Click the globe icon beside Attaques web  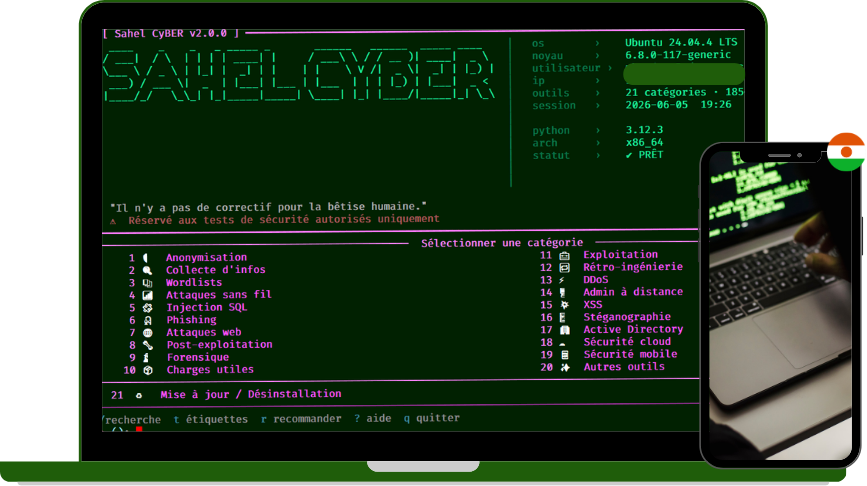coord(148,333)
